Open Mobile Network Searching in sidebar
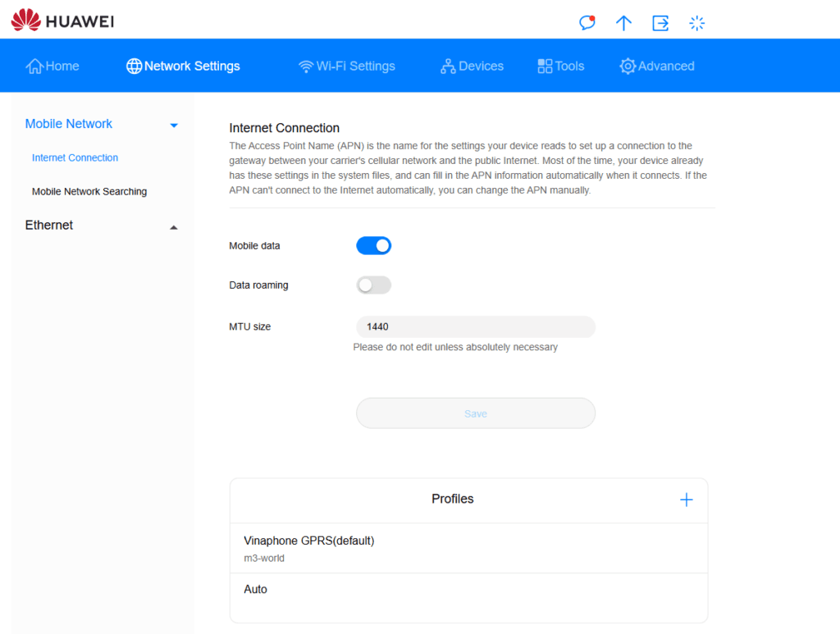The width and height of the screenshot is (840, 634). pos(89,191)
